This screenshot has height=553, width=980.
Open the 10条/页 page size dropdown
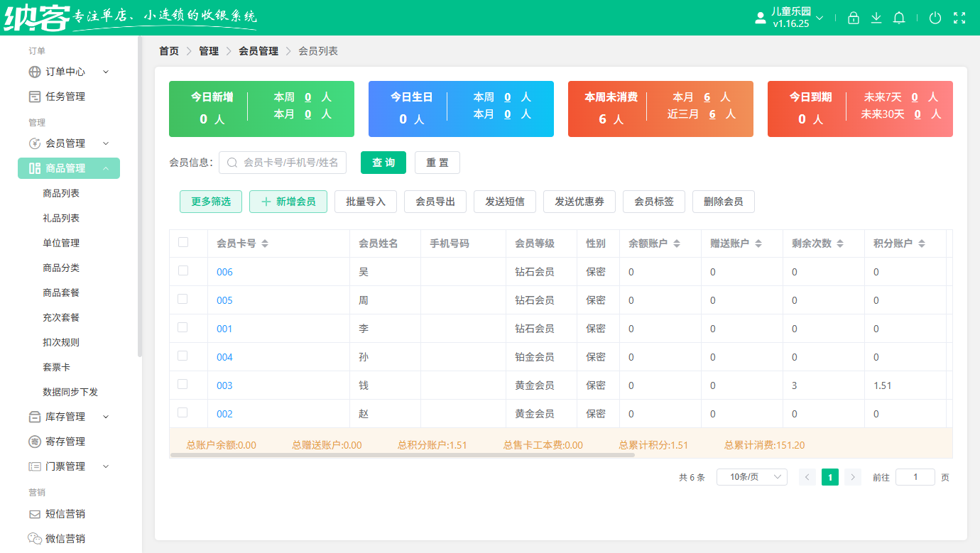point(751,476)
